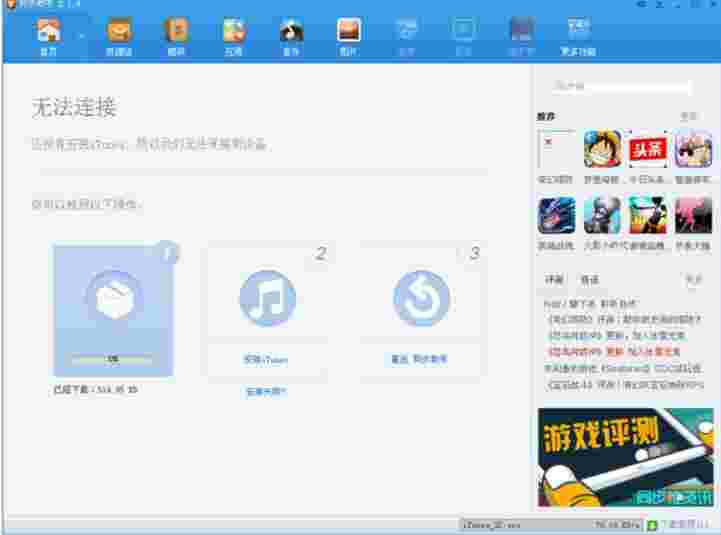Click the search field in right sidebar
This screenshot has height=535, width=721.
point(622,86)
